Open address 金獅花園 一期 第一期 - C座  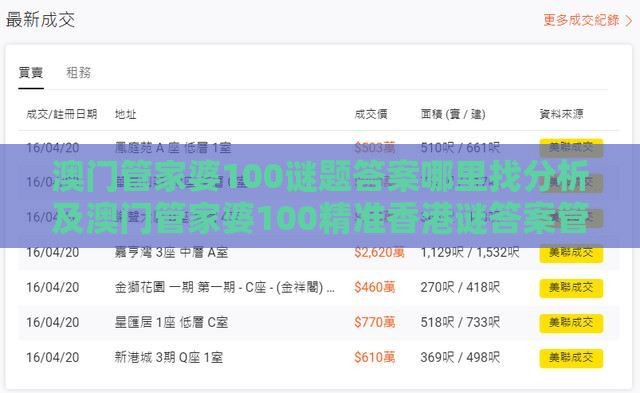pos(224,288)
